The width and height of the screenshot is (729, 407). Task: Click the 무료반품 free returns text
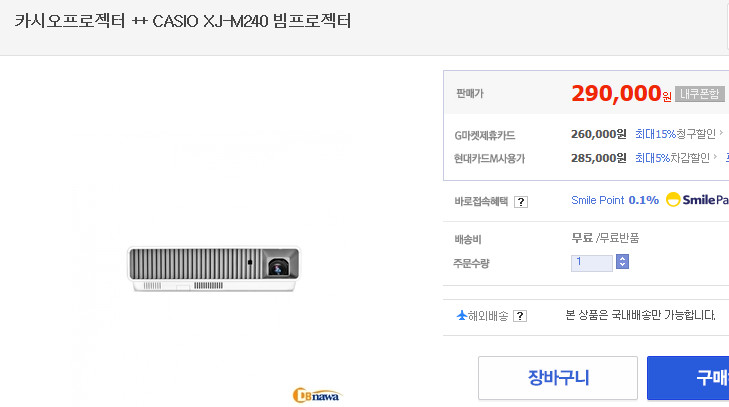pos(620,238)
